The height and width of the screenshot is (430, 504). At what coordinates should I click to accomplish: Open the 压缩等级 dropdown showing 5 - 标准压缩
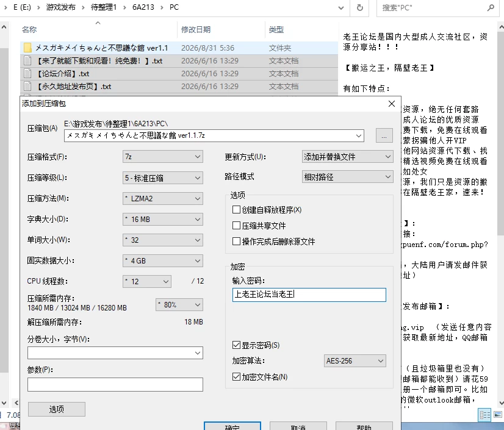click(x=163, y=177)
